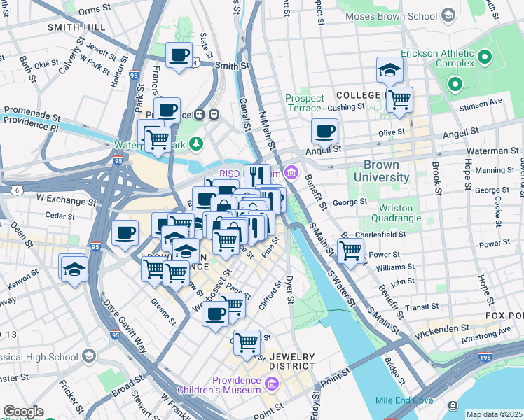The width and height of the screenshot is (524, 420).
Task: Click the Moses Brown School text
Action: 392,16
